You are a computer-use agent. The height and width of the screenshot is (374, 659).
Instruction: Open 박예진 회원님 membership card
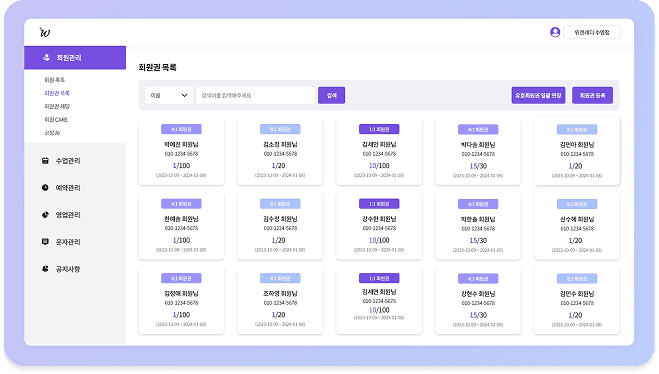point(181,151)
